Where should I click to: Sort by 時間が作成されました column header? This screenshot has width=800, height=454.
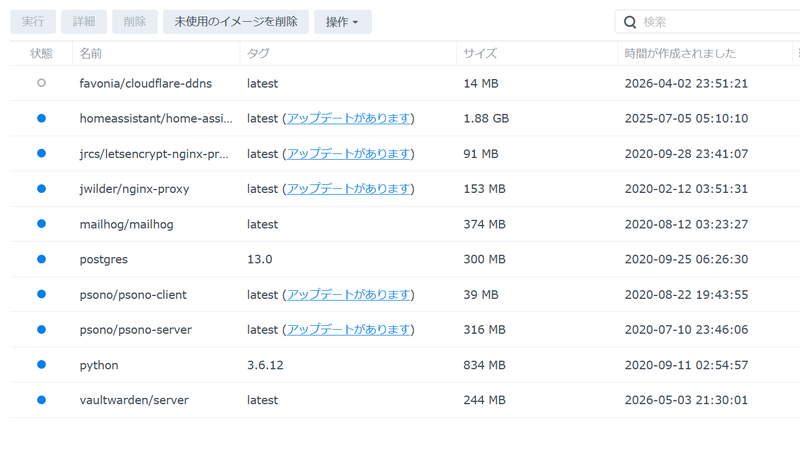[705, 54]
